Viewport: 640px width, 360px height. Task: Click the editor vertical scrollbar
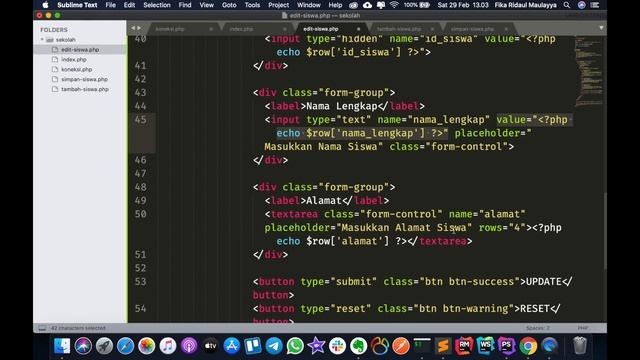[x=605, y=231]
